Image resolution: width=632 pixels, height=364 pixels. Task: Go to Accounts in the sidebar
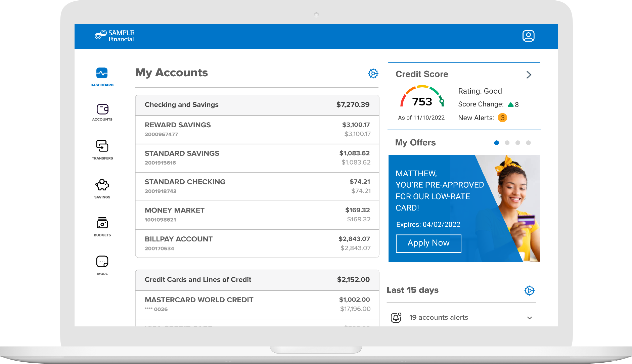pos(102,109)
